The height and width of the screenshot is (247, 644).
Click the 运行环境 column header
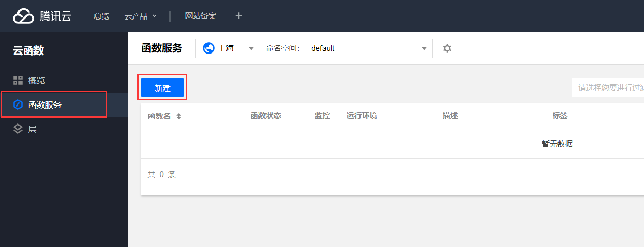[x=362, y=116]
